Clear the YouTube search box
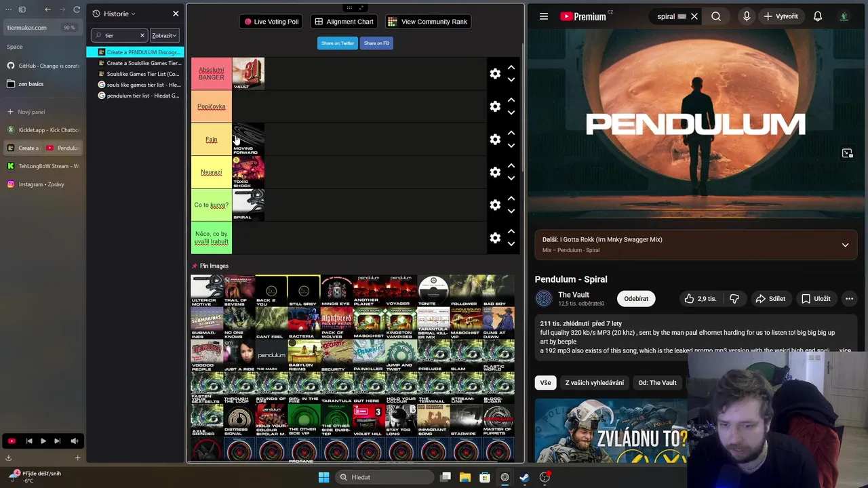 click(x=694, y=16)
